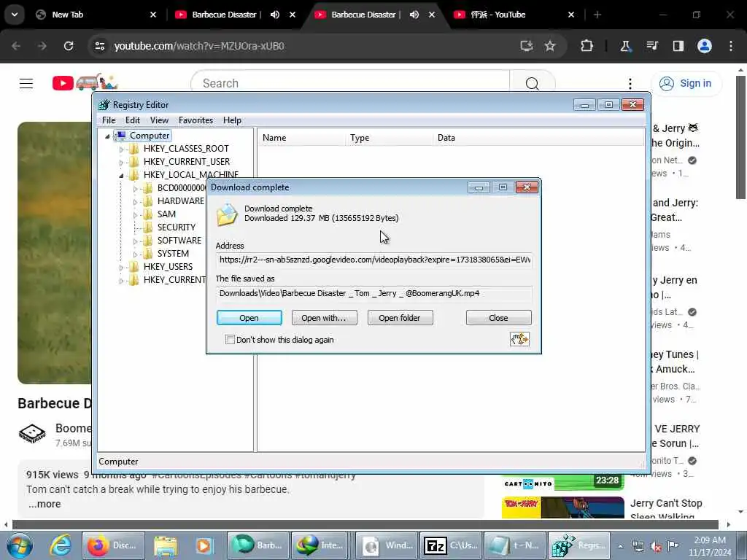Click the Open with... button

(324, 318)
